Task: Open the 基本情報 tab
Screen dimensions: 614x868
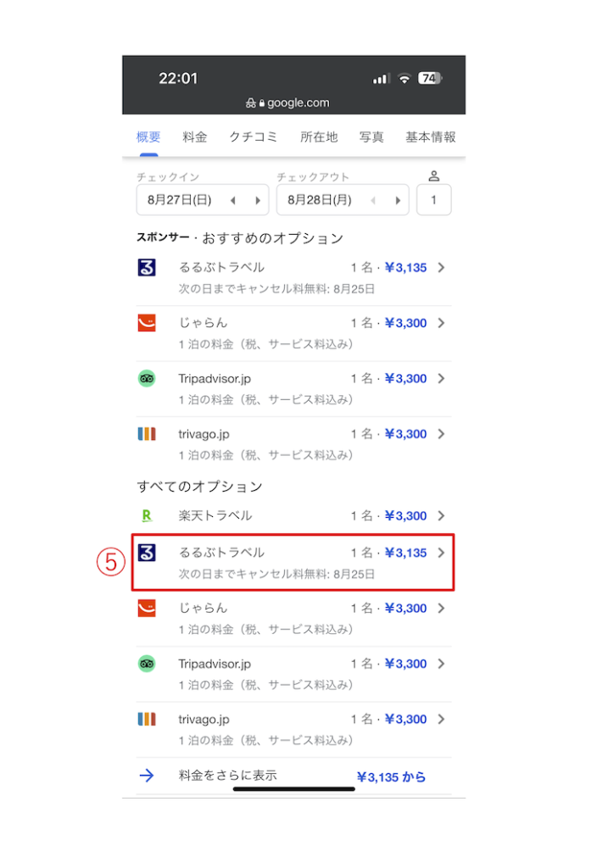Action: [431, 136]
